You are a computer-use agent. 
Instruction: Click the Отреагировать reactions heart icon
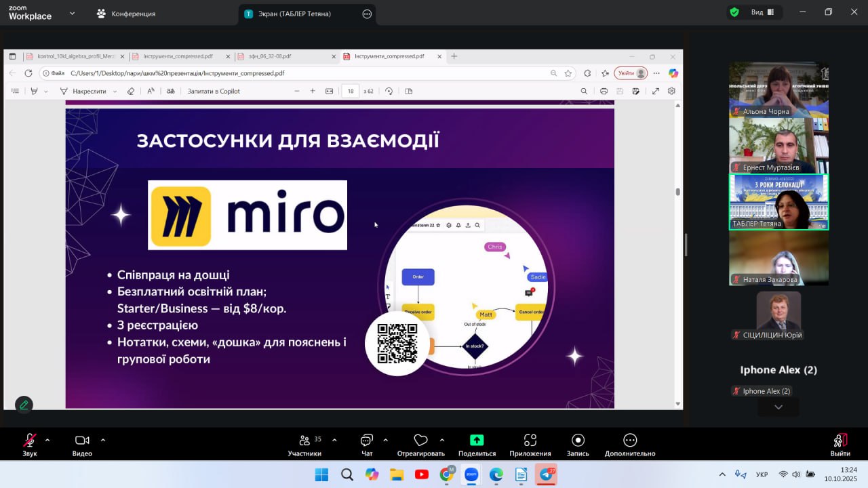(420, 441)
